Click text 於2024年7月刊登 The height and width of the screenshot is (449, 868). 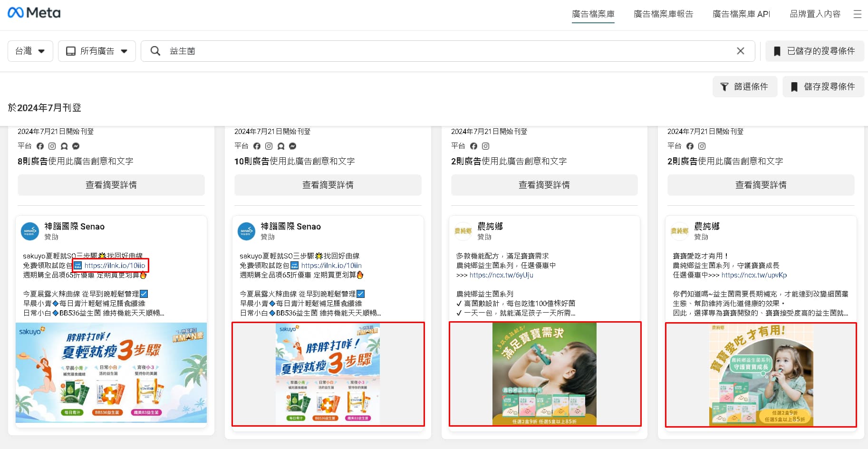45,108
